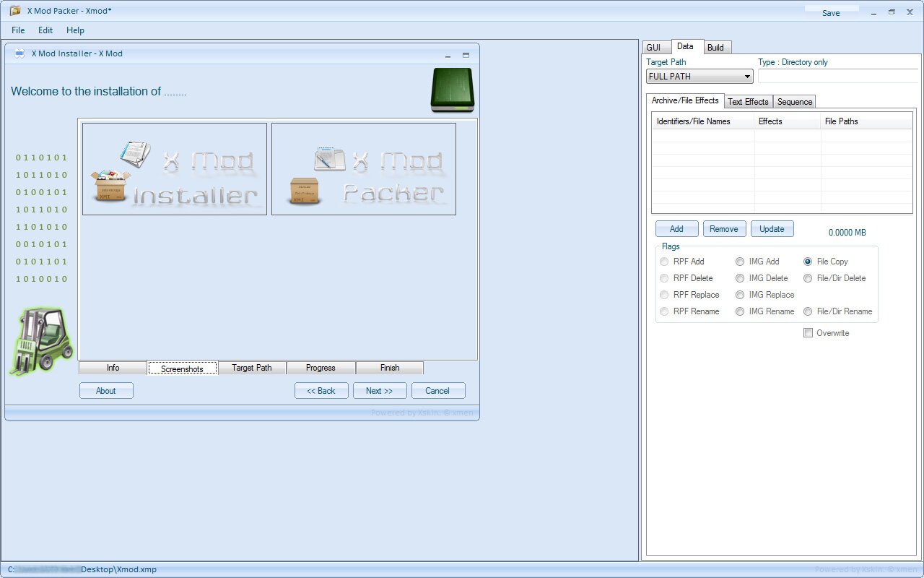Image resolution: width=924 pixels, height=578 pixels.
Task: Click the Next >> button
Action: [380, 391]
